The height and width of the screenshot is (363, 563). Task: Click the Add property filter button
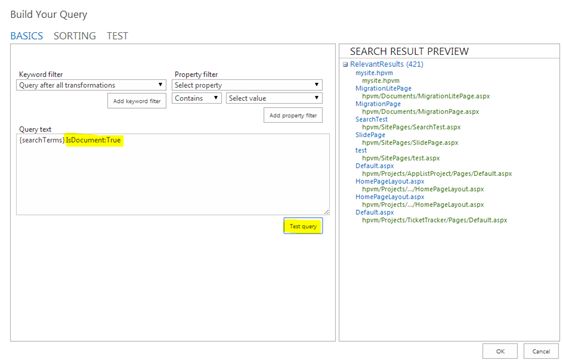click(x=293, y=115)
